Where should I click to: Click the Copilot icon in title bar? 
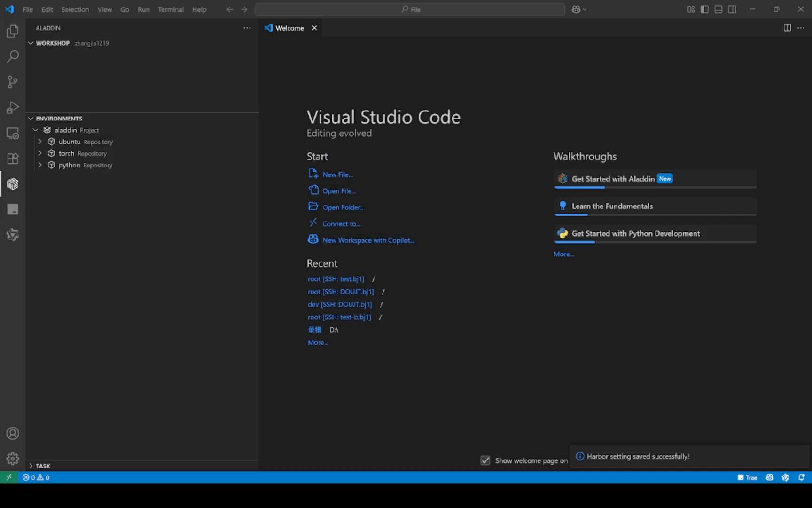(x=576, y=9)
